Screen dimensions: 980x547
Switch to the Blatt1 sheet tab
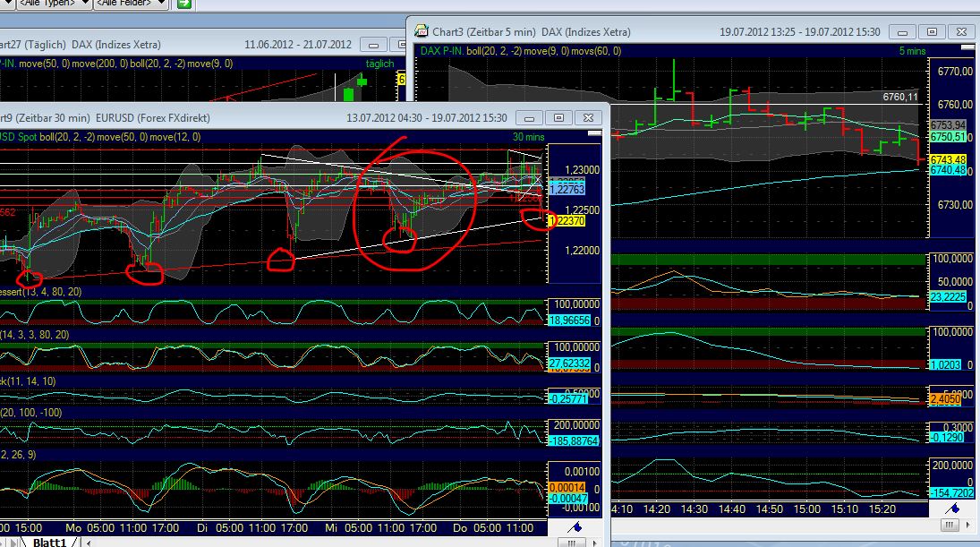pos(49,542)
